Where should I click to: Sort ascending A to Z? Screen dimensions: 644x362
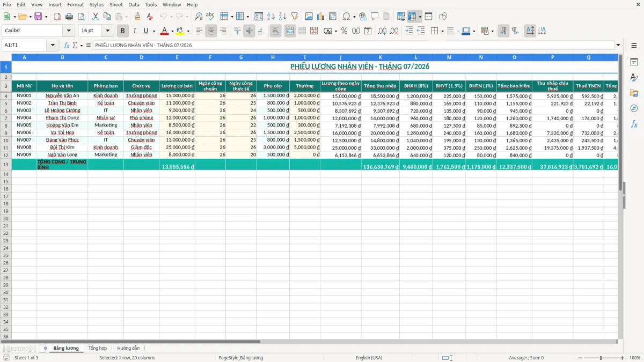271,17
